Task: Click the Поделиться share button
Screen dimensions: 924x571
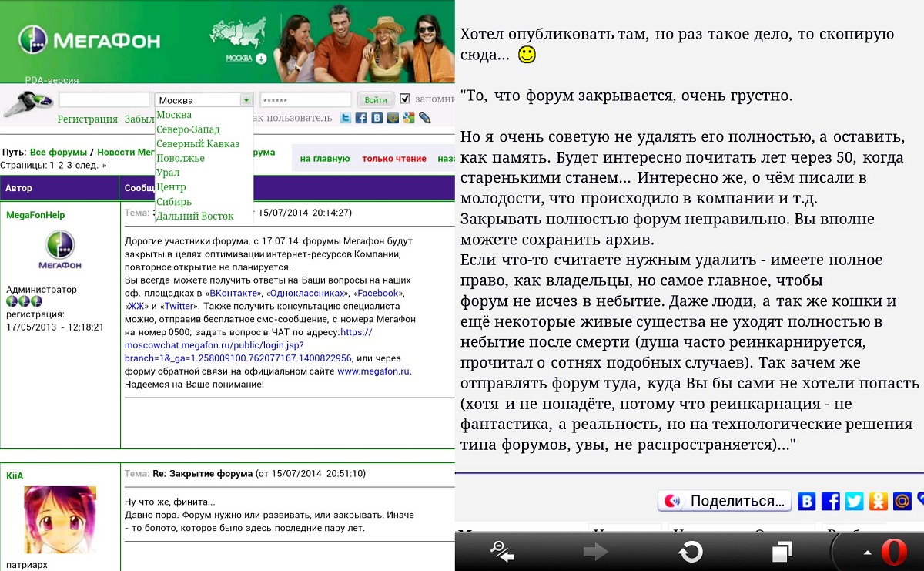Action: (x=725, y=501)
